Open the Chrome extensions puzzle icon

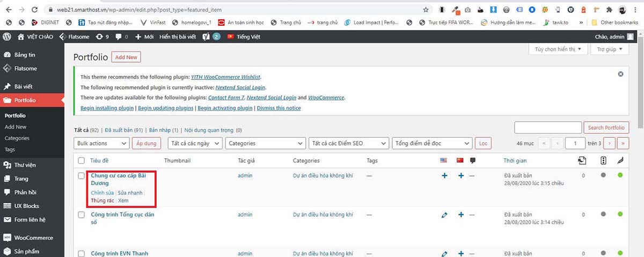609,10
